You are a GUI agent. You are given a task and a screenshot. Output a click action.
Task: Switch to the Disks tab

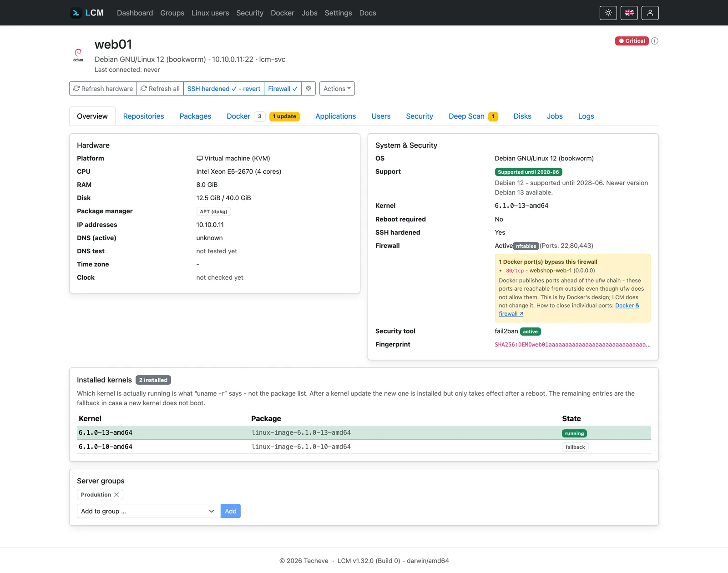tap(522, 116)
